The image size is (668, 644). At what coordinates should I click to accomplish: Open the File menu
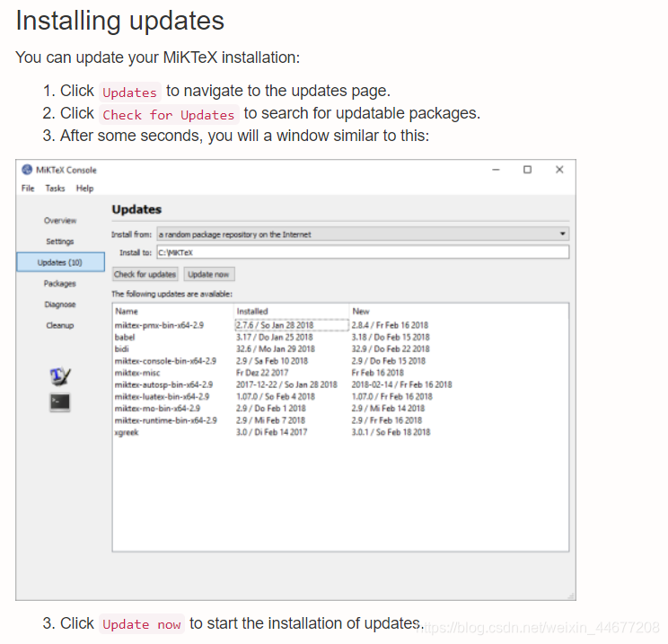28,189
